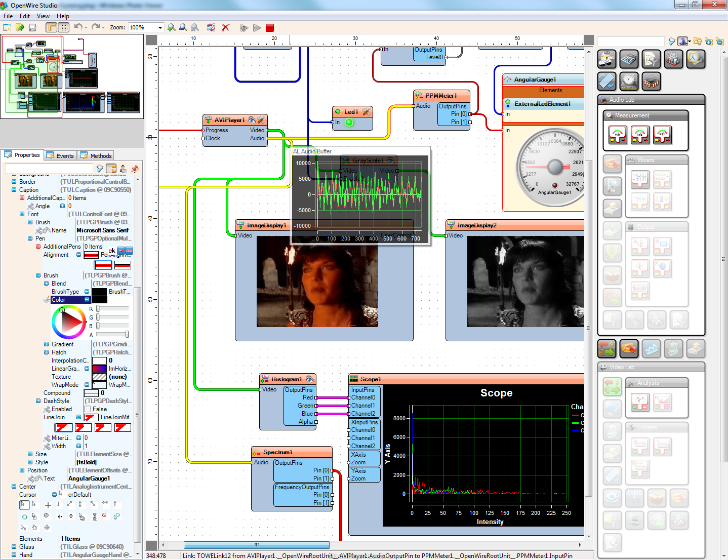This screenshot has width=728, height=560.
Task: Click the color wheel picker
Action: tap(69, 322)
